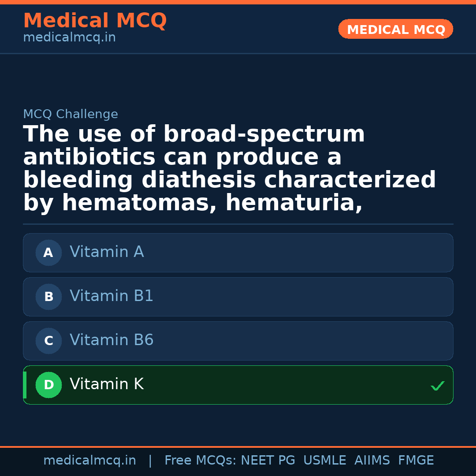Click the MCQ Challenge label
Image resolution: width=476 pixels, height=476 pixels.
click(71, 115)
